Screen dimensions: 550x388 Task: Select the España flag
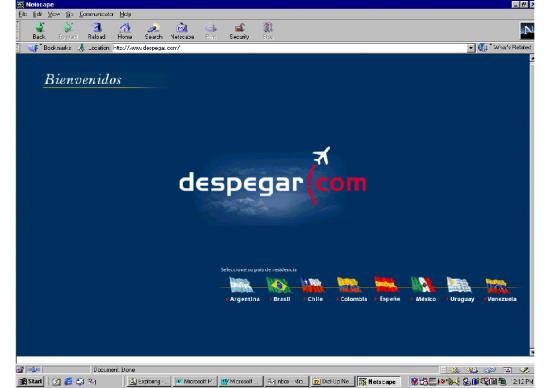pyautogui.click(x=386, y=285)
